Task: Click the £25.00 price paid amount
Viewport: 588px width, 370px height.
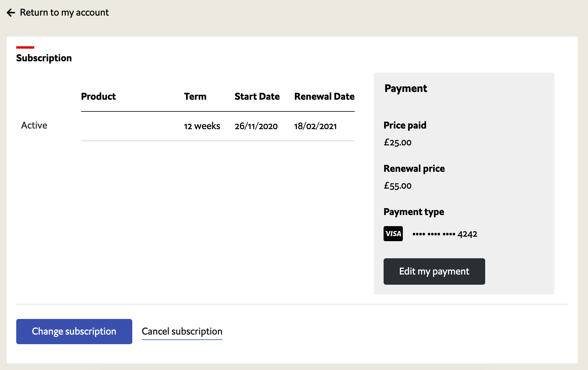Action: click(397, 142)
